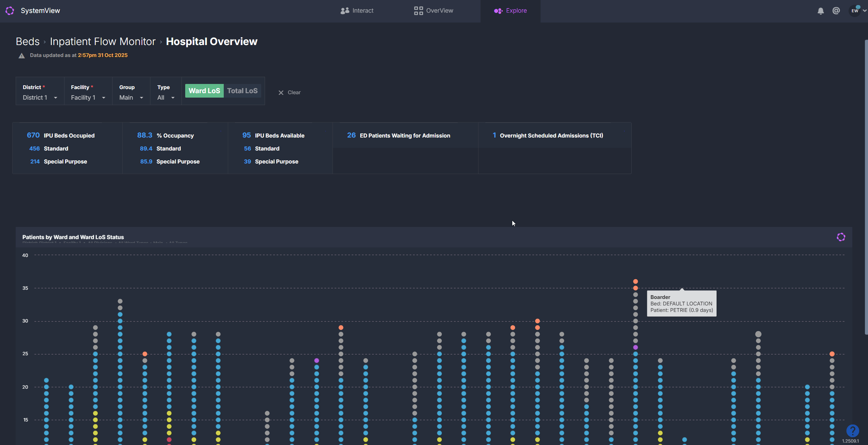Click the X icon beside Clear

click(281, 92)
